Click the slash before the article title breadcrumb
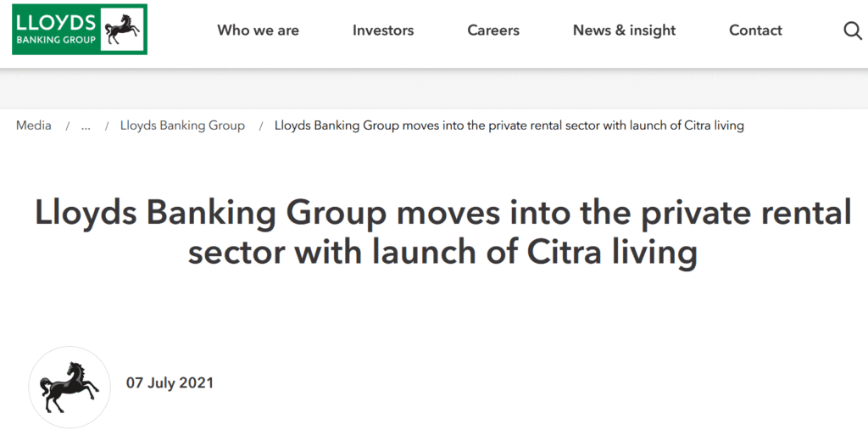 click(261, 126)
